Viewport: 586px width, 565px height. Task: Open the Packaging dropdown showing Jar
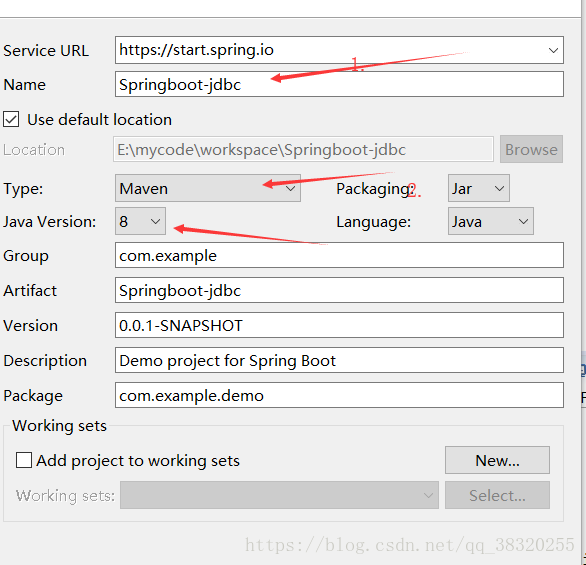(x=478, y=188)
